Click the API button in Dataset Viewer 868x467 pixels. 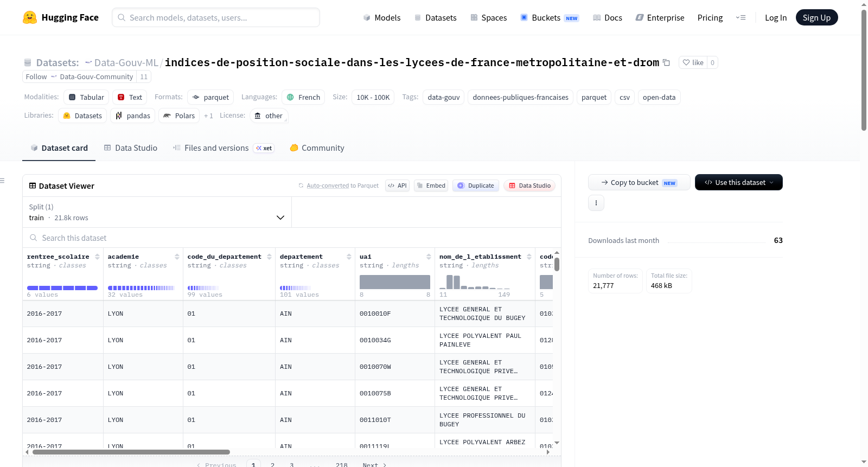(398, 185)
